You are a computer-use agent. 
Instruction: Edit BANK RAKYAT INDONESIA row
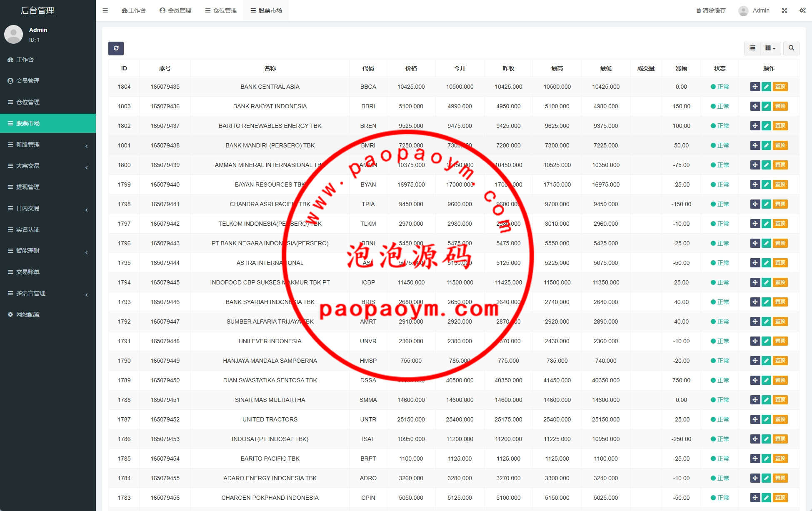tap(767, 106)
